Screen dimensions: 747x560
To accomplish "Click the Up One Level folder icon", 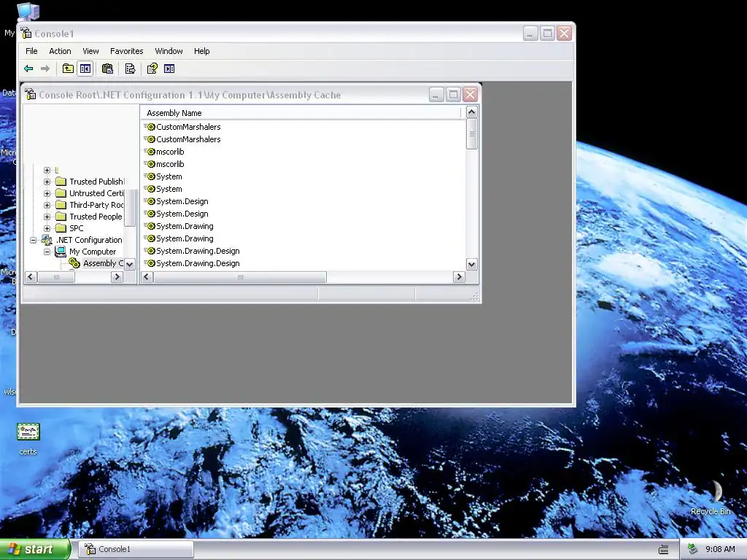I will [68, 69].
